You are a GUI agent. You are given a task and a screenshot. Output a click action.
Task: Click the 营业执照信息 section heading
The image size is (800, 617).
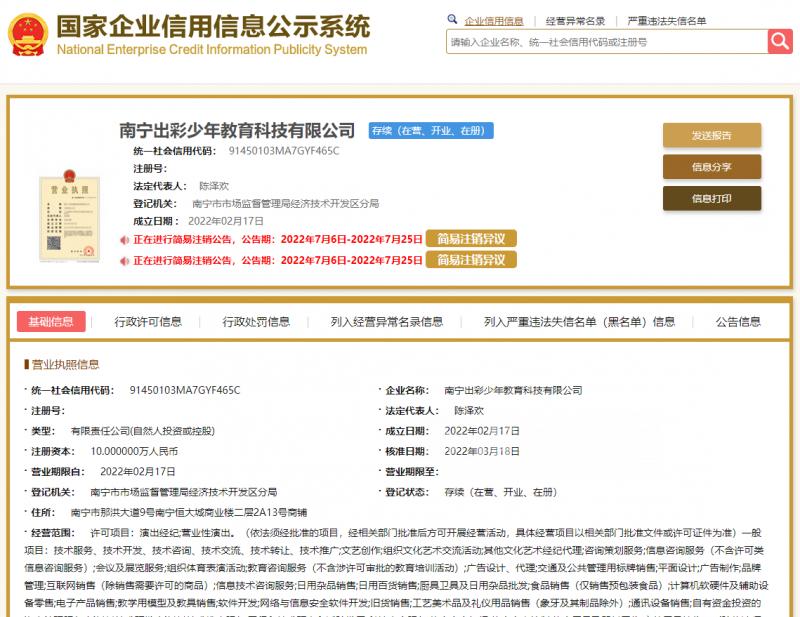point(65,364)
